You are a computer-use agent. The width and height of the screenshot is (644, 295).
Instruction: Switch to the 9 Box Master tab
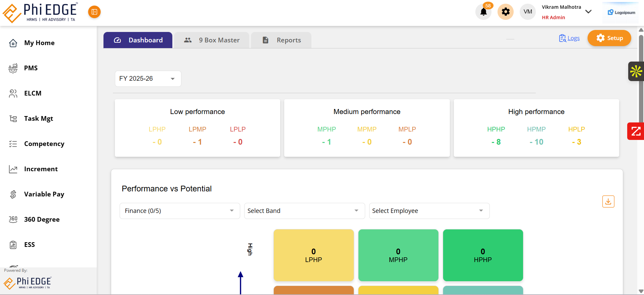pyautogui.click(x=212, y=40)
